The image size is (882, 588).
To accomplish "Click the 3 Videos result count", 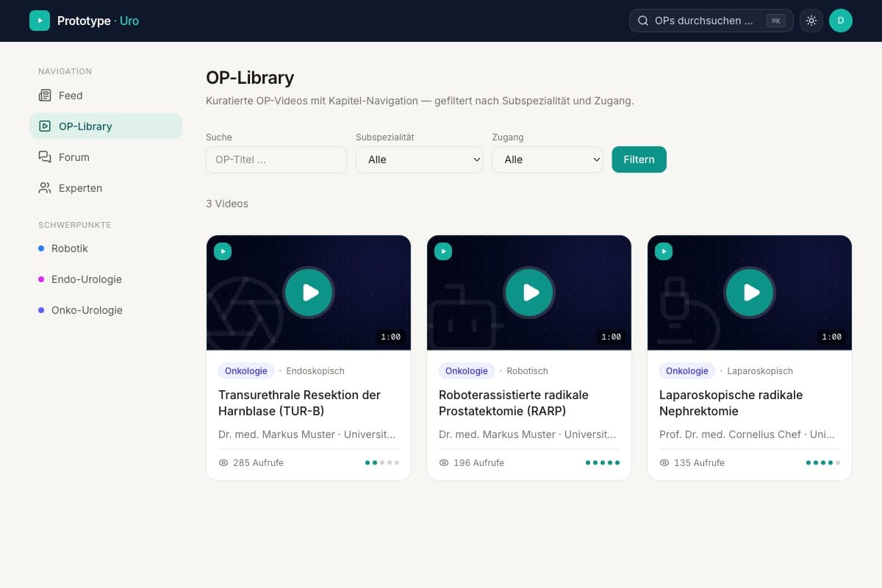I will [227, 204].
